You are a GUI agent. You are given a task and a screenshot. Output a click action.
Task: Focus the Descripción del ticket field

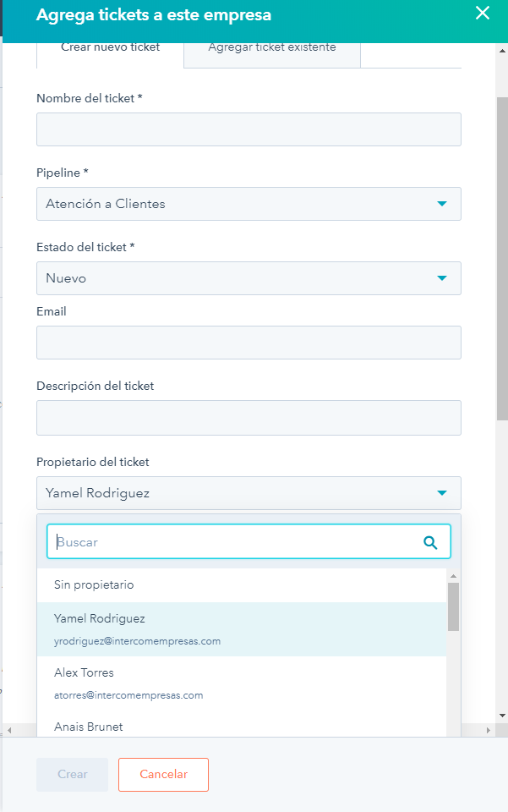(249, 418)
